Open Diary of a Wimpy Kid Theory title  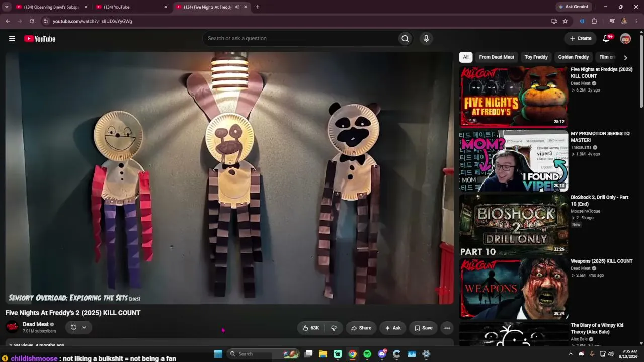click(597, 328)
